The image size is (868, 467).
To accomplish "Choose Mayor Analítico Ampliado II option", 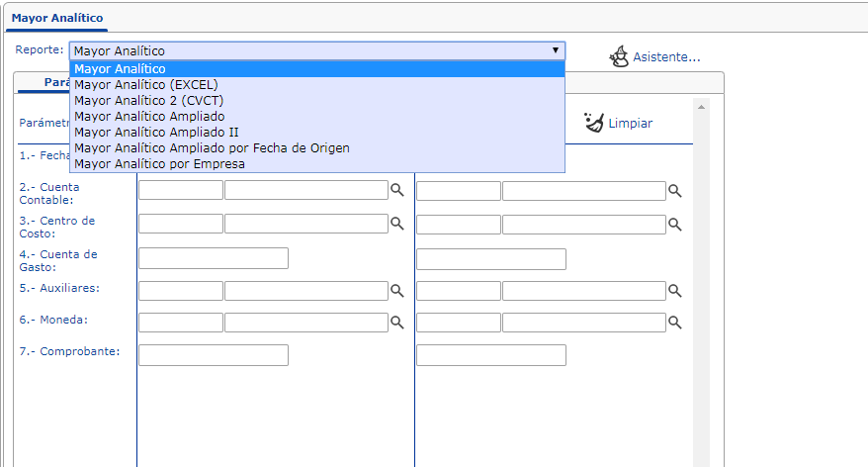I will click(x=155, y=132).
